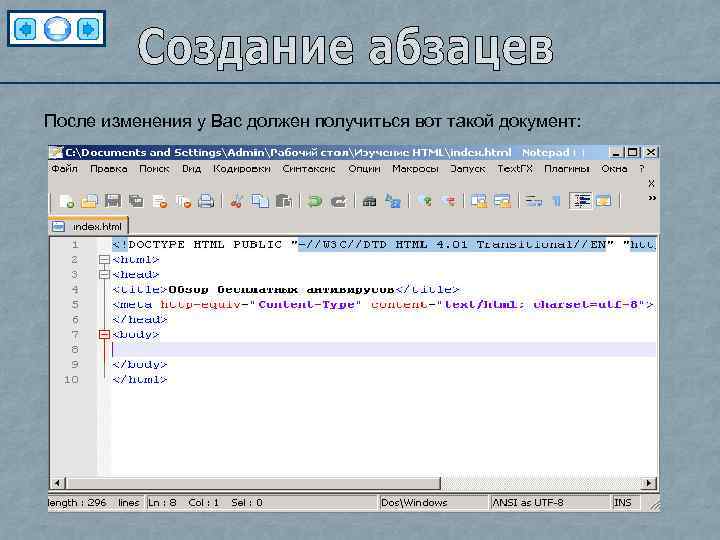Open the TextFX menu

click(x=515, y=169)
